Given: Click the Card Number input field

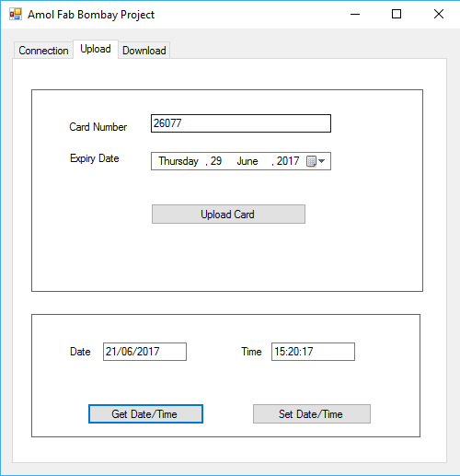Looking at the screenshot, I should pyautogui.click(x=241, y=123).
